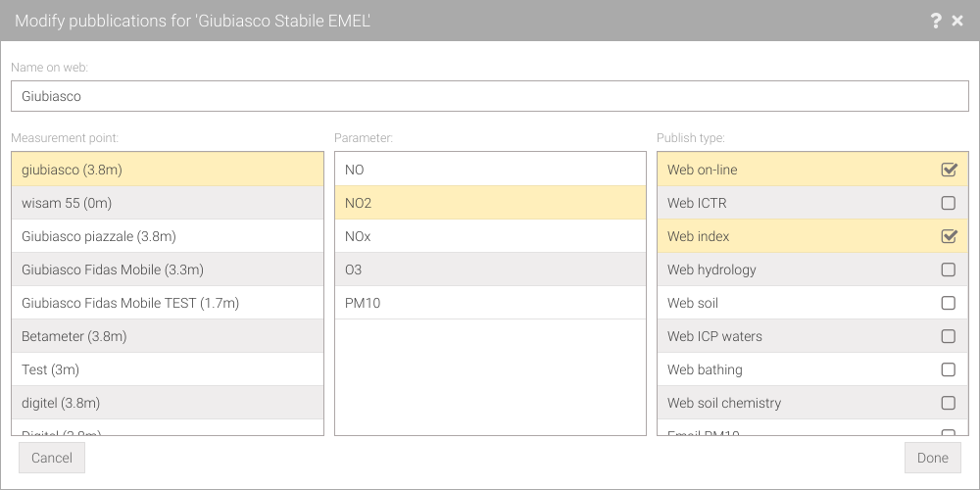Click the Web soil chemistry label

click(724, 403)
